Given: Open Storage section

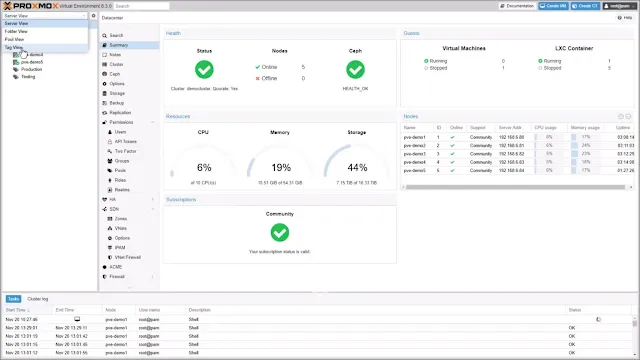Looking at the screenshot, I should click(129, 93).
